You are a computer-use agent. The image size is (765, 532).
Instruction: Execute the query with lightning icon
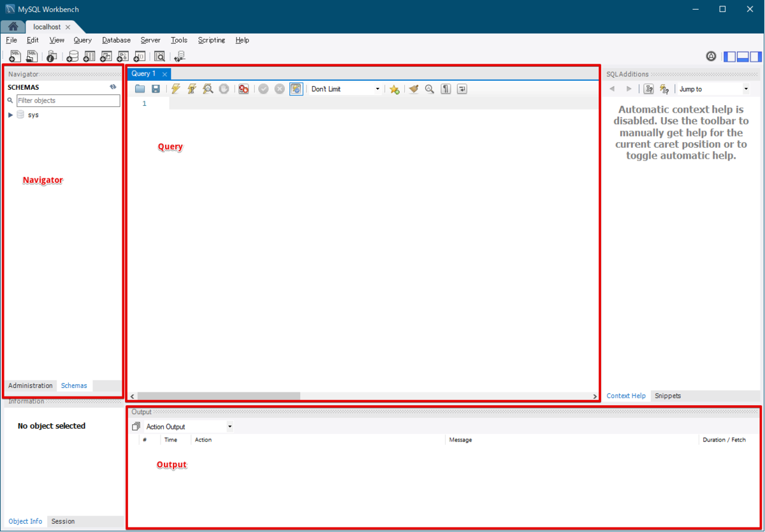tap(176, 89)
